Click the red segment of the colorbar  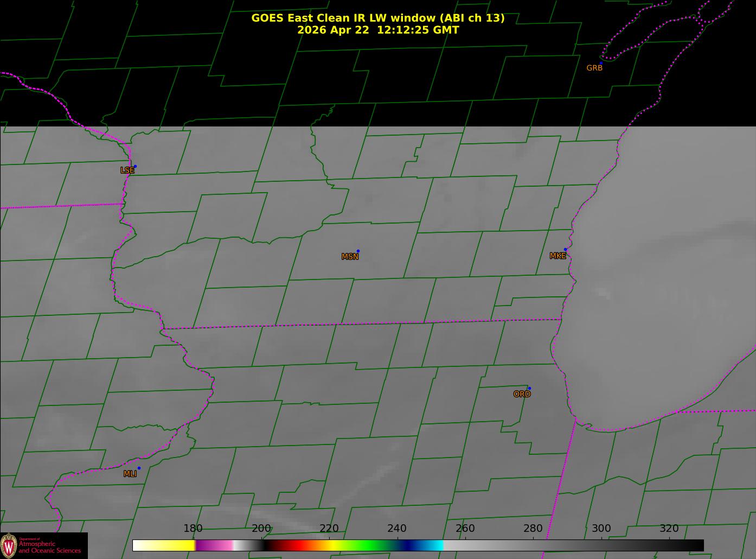pos(293,545)
